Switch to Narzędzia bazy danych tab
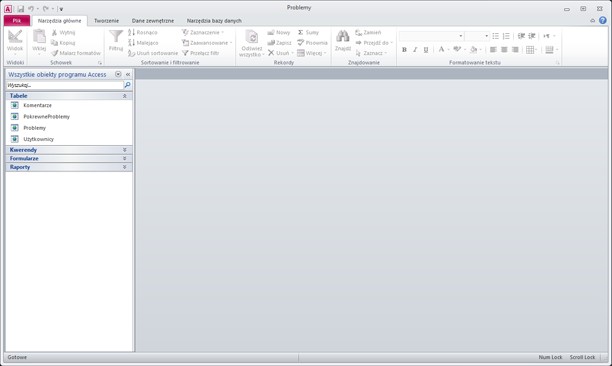The width and height of the screenshot is (612, 366). [214, 21]
